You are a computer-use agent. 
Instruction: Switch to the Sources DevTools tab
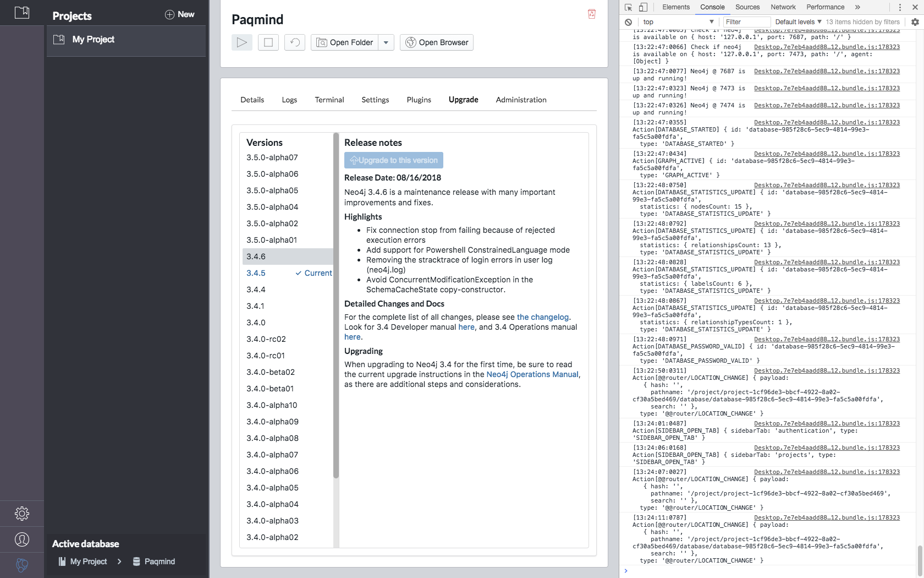747,7
